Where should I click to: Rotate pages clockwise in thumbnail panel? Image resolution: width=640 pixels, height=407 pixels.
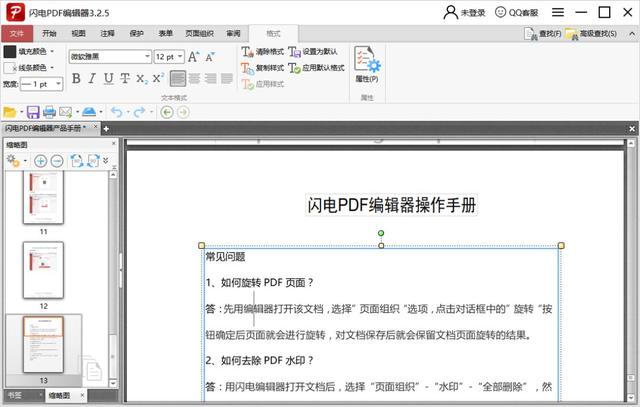pos(93,161)
